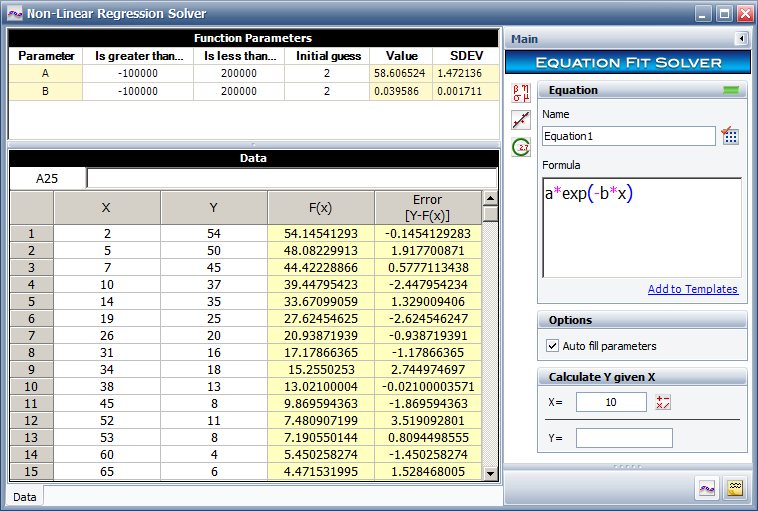Viewport: 758px width, 511px height.
Task: Click the calculate Y icon beside X input
Action: (x=663, y=402)
